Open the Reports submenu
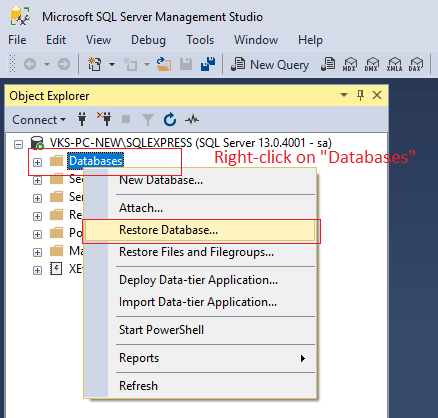 pyautogui.click(x=200, y=358)
